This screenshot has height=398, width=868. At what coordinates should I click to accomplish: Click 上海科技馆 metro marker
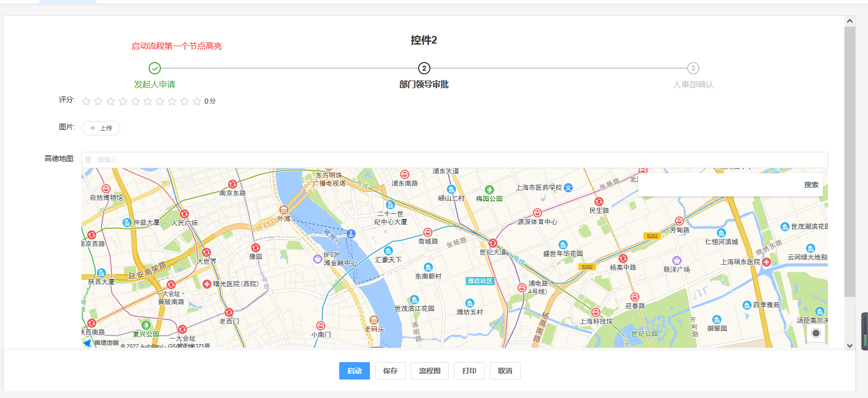596,312
